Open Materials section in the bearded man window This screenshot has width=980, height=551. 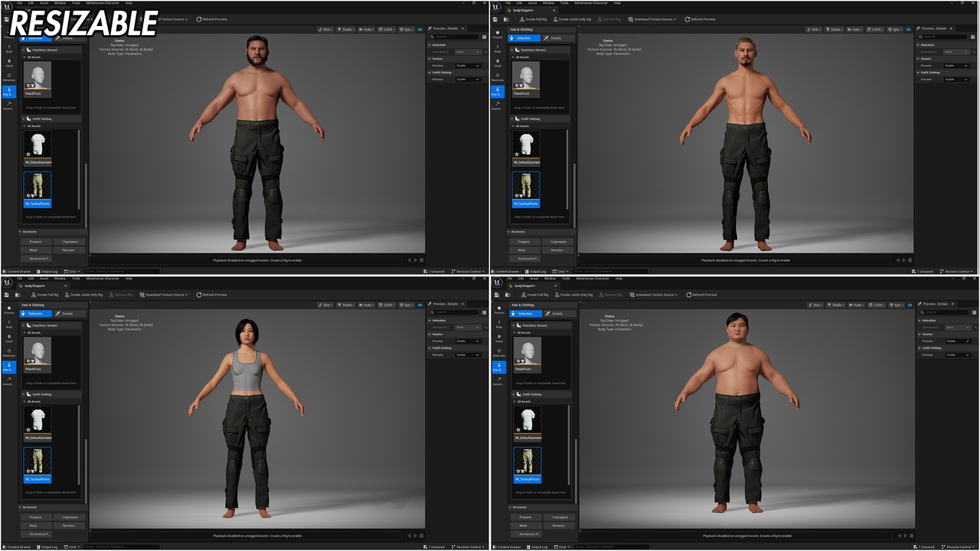coord(9,77)
